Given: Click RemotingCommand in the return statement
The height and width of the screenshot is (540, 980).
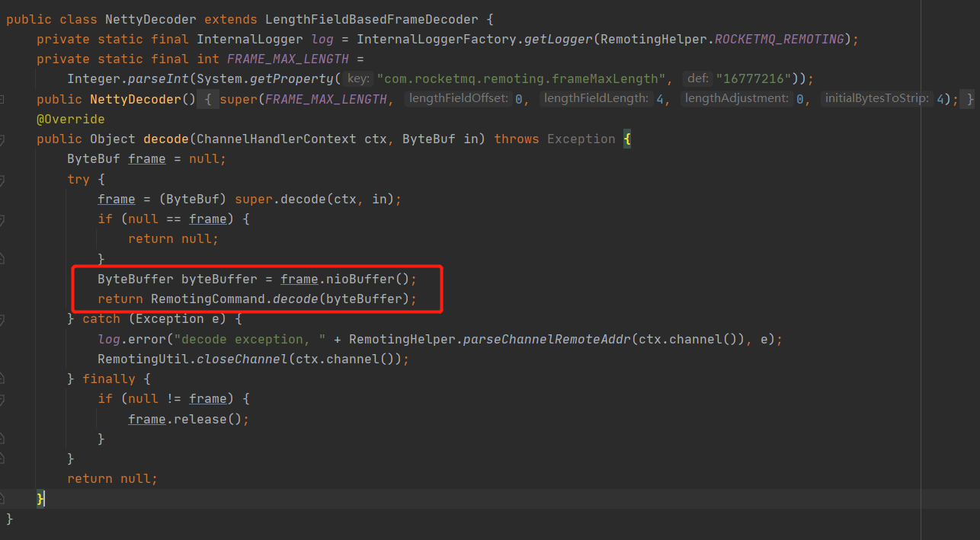Looking at the screenshot, I should click(207, 299).
